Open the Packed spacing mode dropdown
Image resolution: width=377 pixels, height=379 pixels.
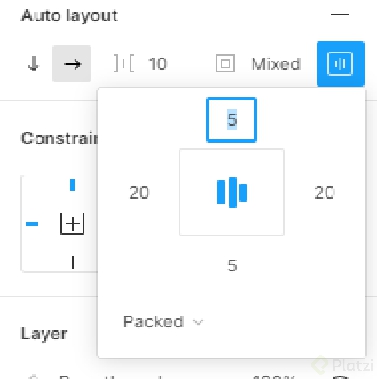163,322
